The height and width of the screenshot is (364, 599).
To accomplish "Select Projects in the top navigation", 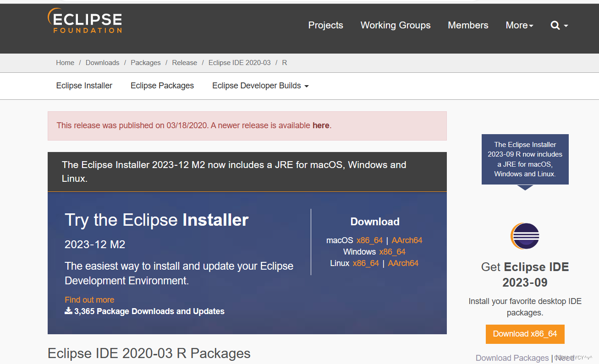I will pos(325,25).
